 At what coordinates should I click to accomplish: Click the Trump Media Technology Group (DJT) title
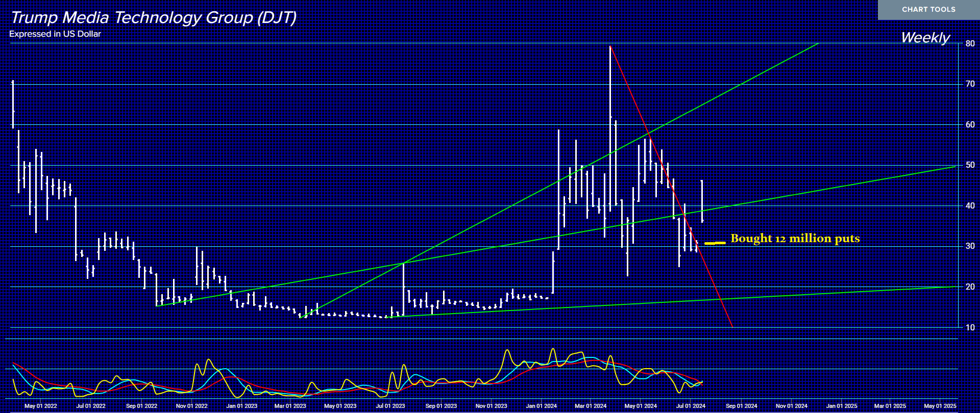154,18
